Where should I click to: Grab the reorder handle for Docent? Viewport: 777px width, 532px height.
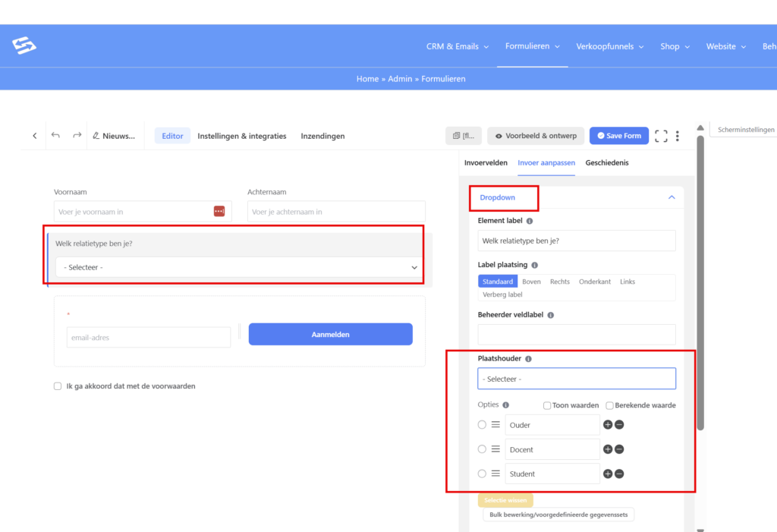coord(495,449)
